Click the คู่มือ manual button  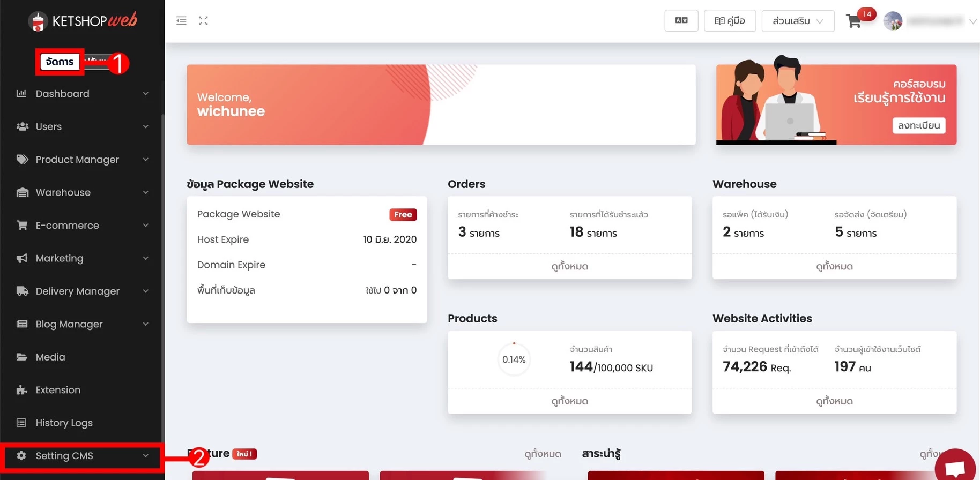pyautogui.click(x=730, y=21)
